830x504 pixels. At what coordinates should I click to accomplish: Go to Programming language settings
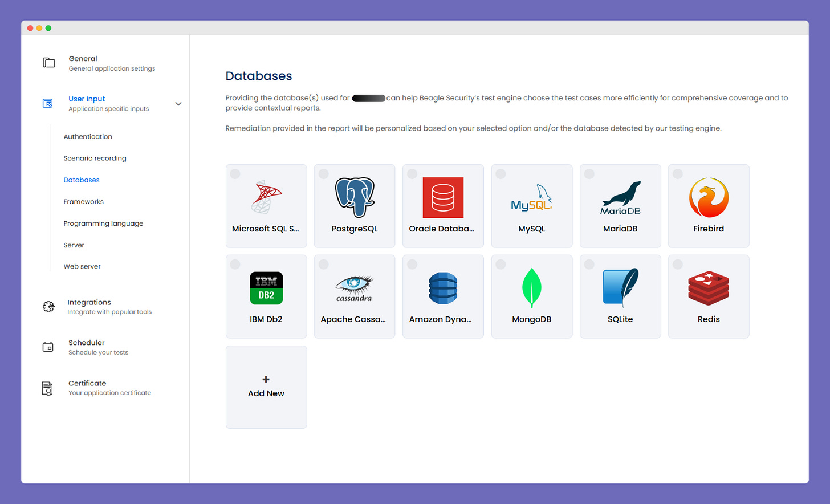103,223
